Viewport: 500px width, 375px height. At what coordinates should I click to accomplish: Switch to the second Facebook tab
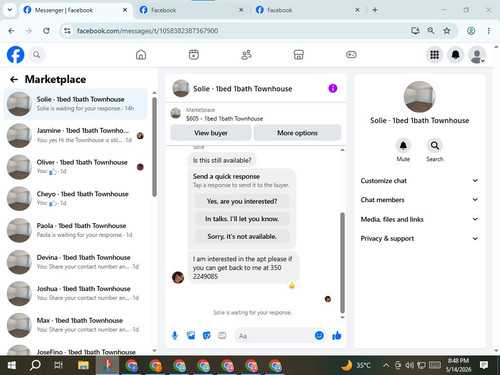pos(191,10)
